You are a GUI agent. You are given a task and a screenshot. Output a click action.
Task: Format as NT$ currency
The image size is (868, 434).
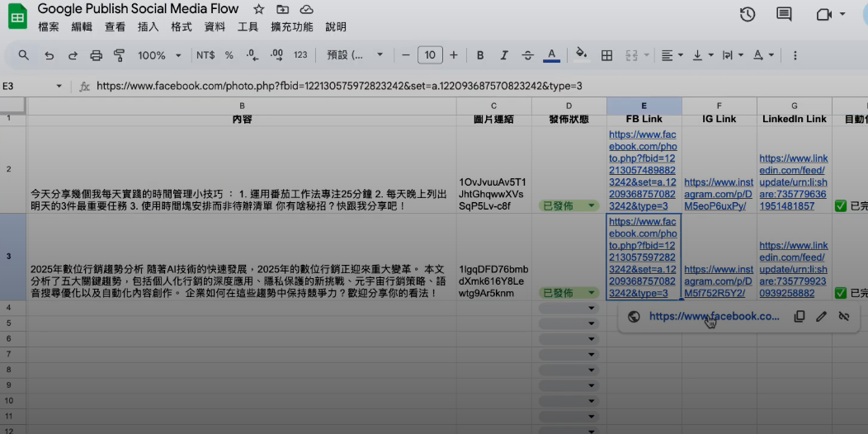click(x=205, y=54)
